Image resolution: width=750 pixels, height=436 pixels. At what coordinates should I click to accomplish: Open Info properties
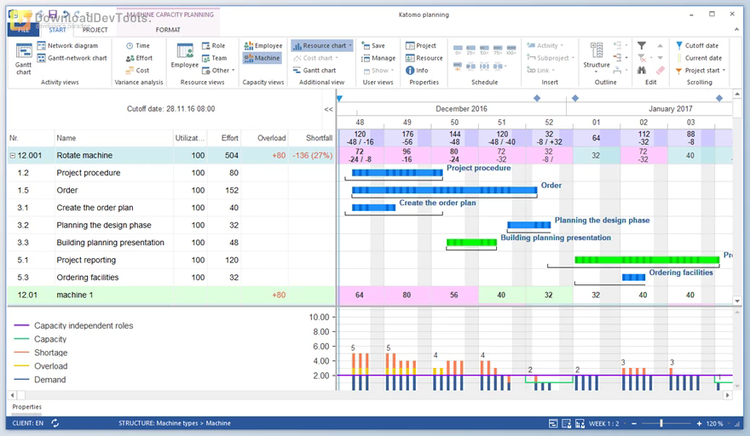click(x=417, y=70)
